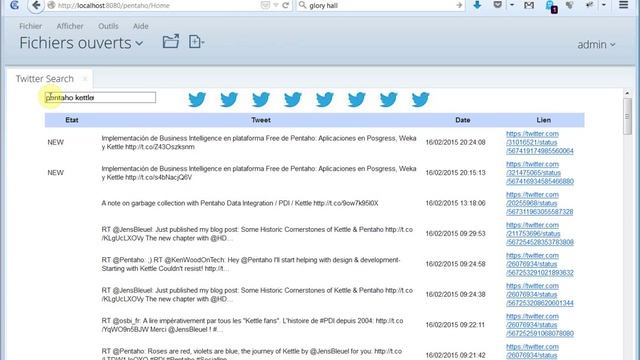Click the Pocket icon in the toolbar
This screenshot has width=640, height=360.
498,5
